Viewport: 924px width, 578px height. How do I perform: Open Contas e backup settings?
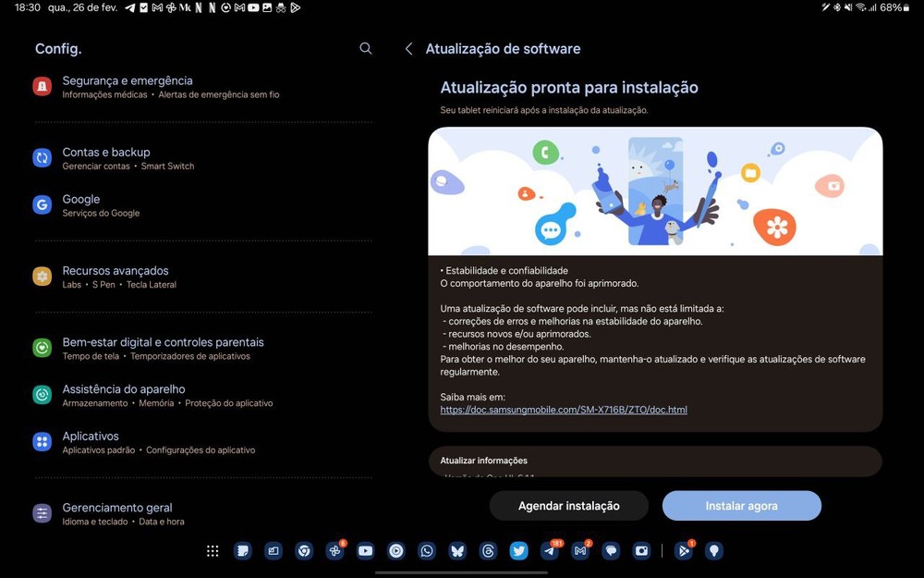point(202,158)
